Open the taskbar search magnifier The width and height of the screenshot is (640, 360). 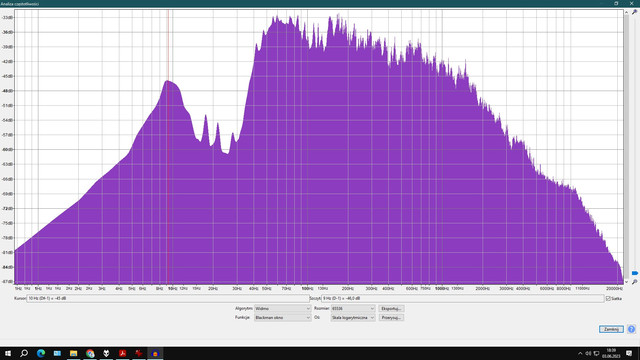24,353
